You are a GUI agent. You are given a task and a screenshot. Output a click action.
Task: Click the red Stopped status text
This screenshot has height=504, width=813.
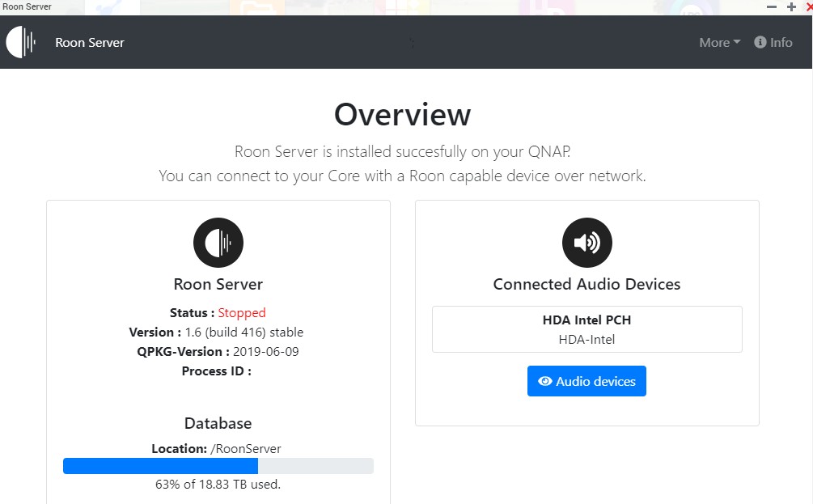242,312
